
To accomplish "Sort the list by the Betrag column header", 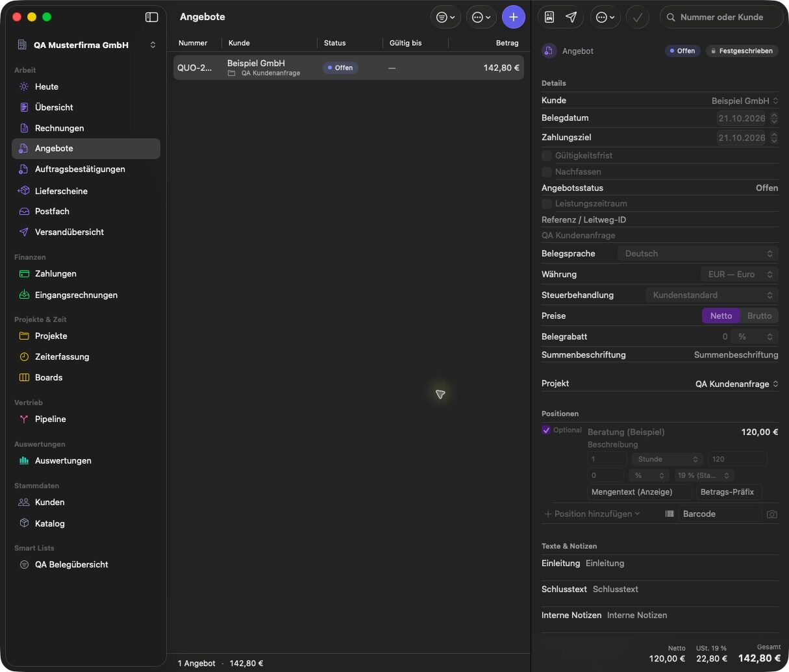I will click(507, 43).
